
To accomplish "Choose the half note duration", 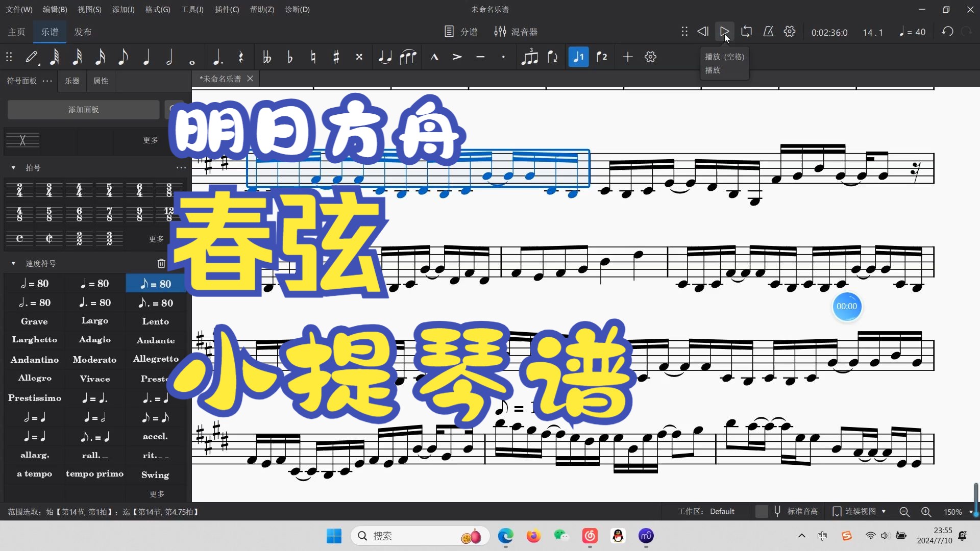I will tap(169, 57).
